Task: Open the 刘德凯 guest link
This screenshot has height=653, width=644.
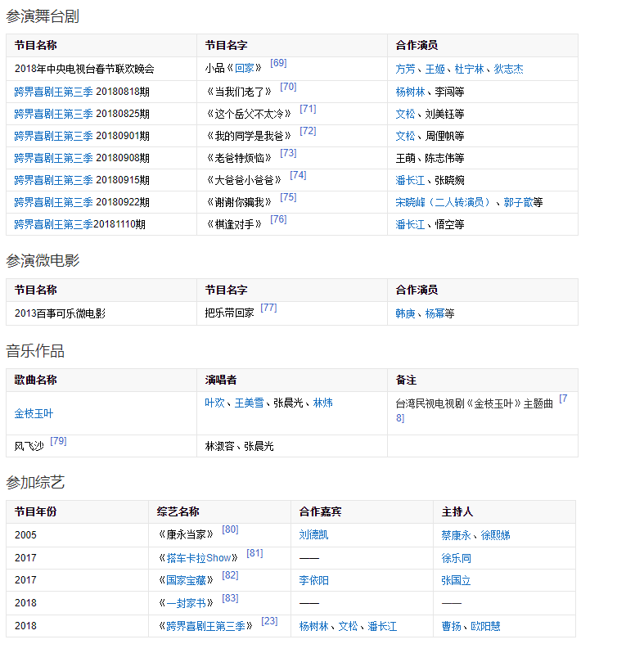Action: point(313,535)
